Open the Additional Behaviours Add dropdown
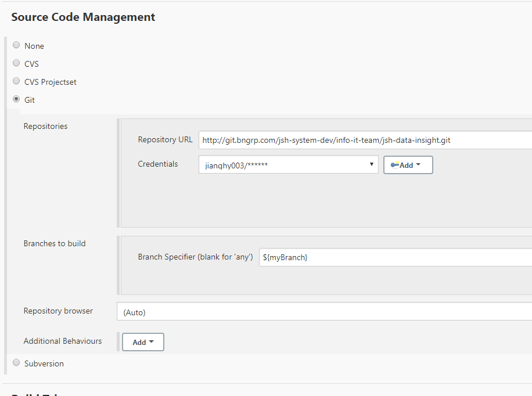This screenshot has height=396, width=532. [143, 342]
